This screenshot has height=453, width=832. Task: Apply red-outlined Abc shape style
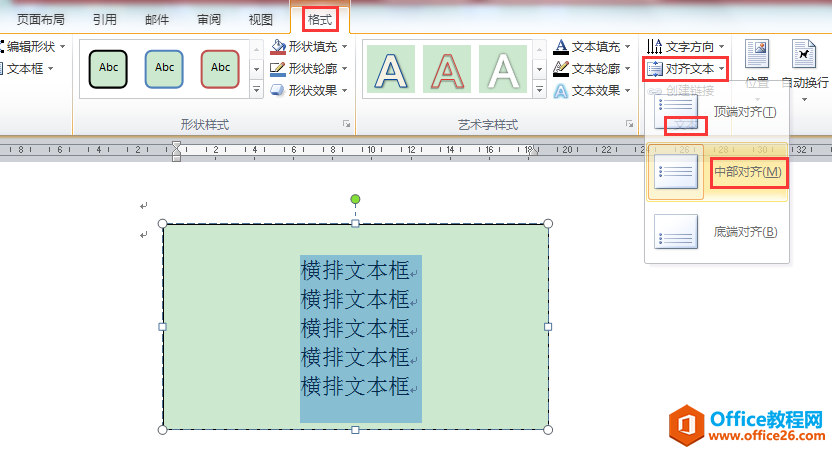pos(220,68)
